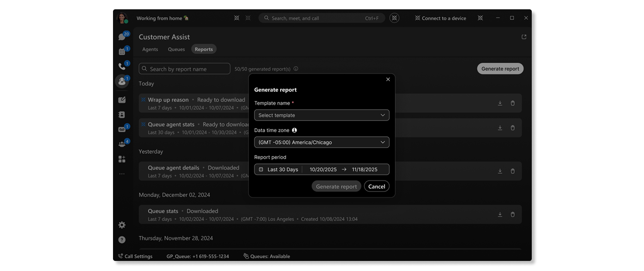Open the Data time zone dropdown

pos(322,142)
